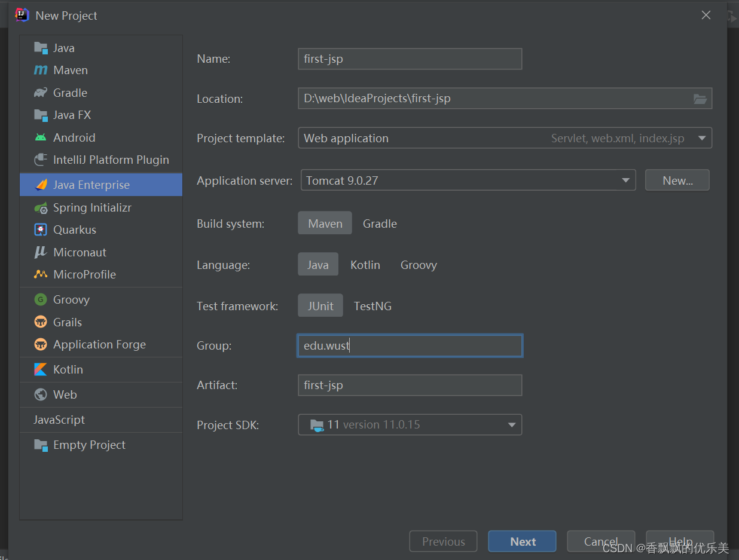This screenshot has height=560, width=739.
Task: Click the Web globe icon
Action: click(x=41, y=394)
